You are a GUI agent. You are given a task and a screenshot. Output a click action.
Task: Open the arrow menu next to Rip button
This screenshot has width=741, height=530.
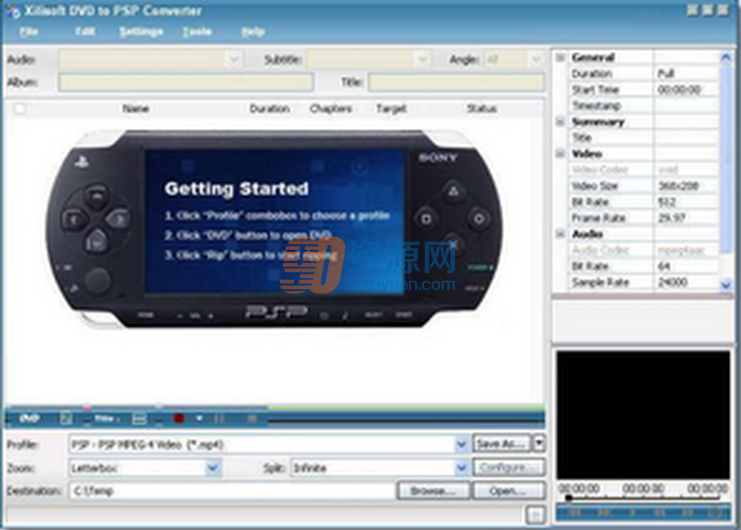(199, 419)
